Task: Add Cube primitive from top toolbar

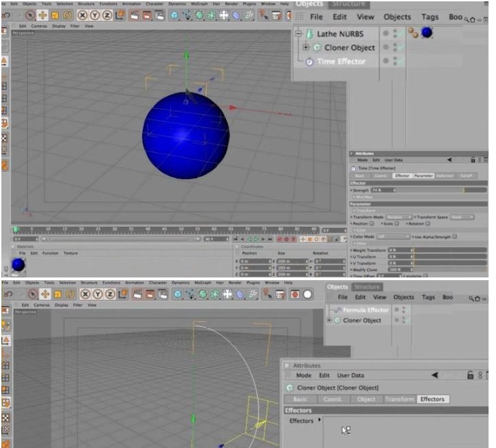Action: 175,15
